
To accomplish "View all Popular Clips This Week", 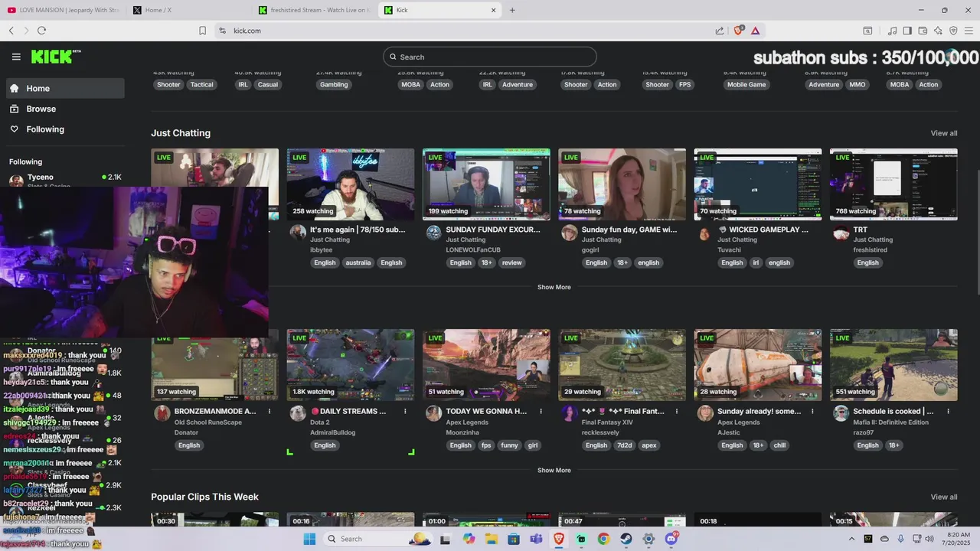I will pyautogui.click(x=943, y=497).
